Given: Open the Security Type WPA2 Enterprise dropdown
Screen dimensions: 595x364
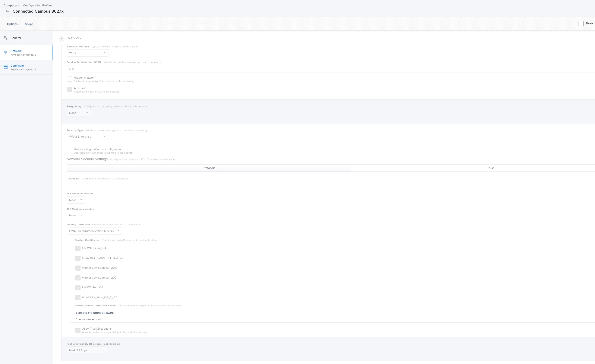Looking at the screenshot, I should coord(87,137).
